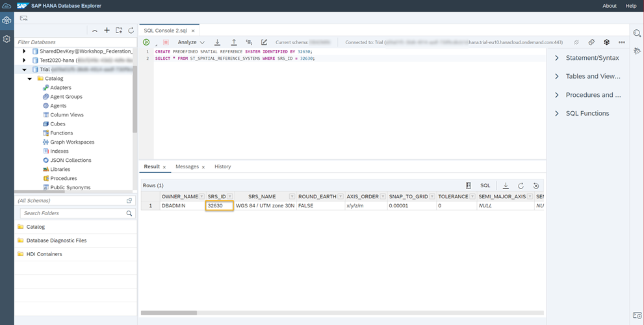Screen dimensions: 644x325
Task: Click the cube icon in console toolbar
Action: pyautogui.click(x=606, y=42)
